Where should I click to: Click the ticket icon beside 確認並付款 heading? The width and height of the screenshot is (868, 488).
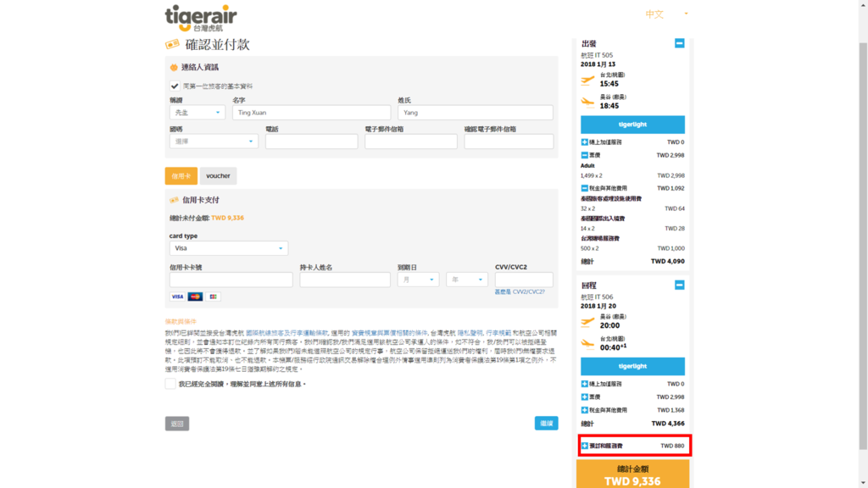[x=172, y=44]
